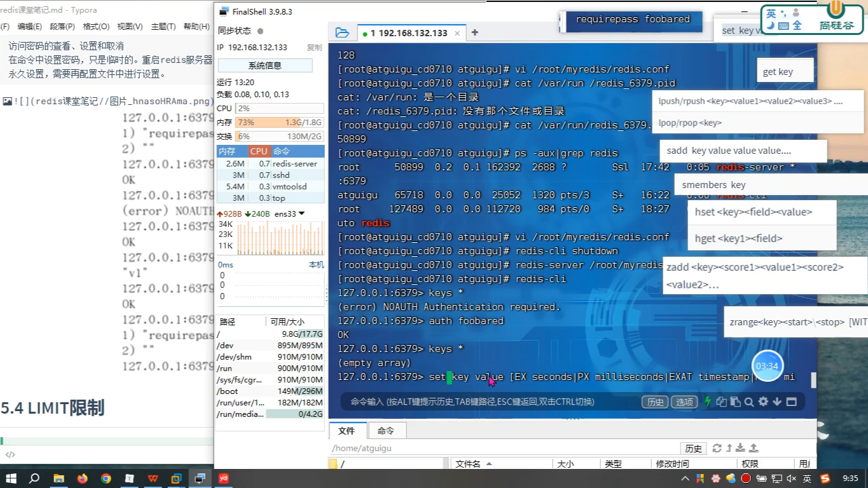
Task: Sort processes by CPU column
Action: 259,151
